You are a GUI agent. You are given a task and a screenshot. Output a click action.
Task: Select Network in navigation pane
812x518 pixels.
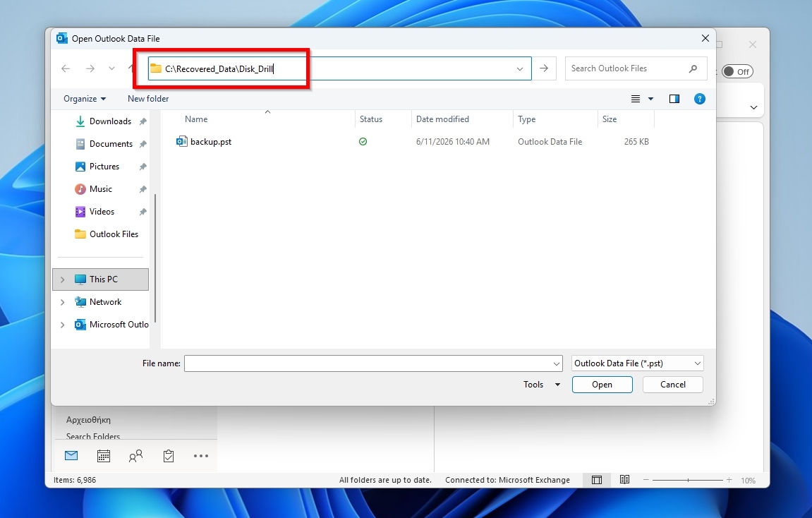click(105, 302)
